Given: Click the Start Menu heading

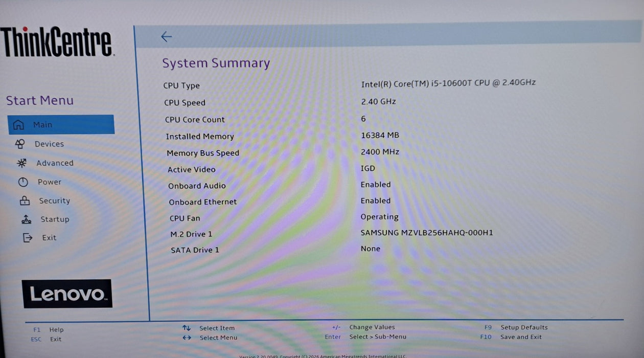Looking at the screenshot, I should (x=40, y=100).
